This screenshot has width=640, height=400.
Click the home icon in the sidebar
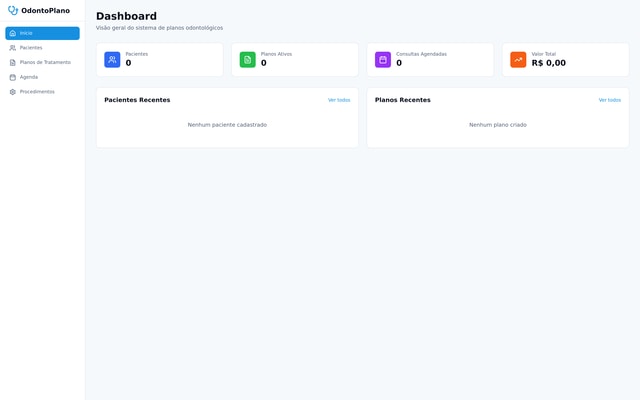[13, 33]
